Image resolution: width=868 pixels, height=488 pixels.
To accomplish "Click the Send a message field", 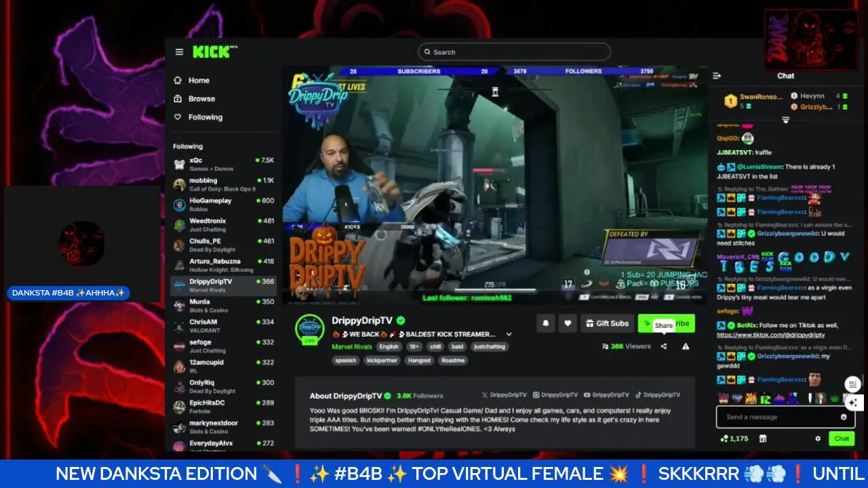I will [785, 417].
